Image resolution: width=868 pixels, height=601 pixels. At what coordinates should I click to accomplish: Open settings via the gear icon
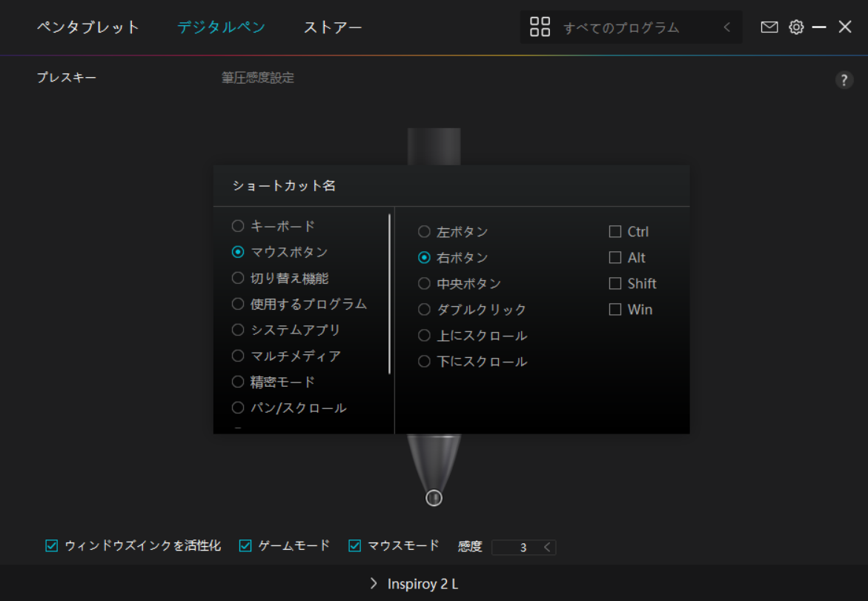796,27
